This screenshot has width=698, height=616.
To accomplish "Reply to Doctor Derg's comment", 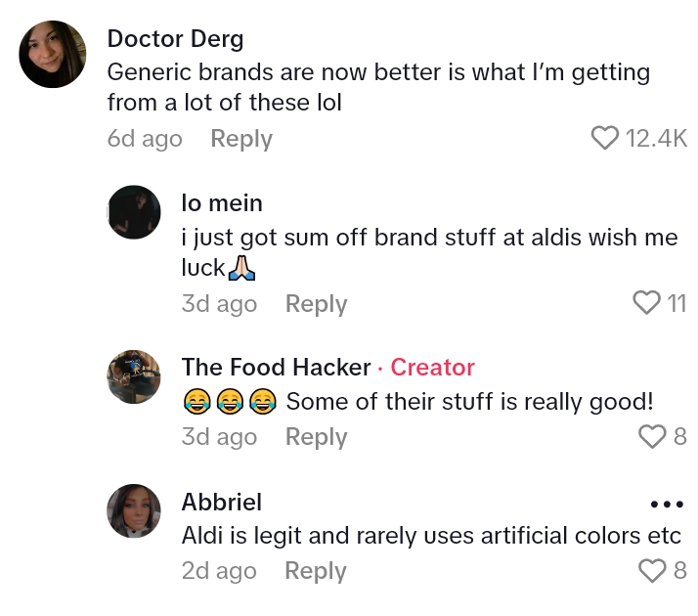I will (x=241, y=139).
